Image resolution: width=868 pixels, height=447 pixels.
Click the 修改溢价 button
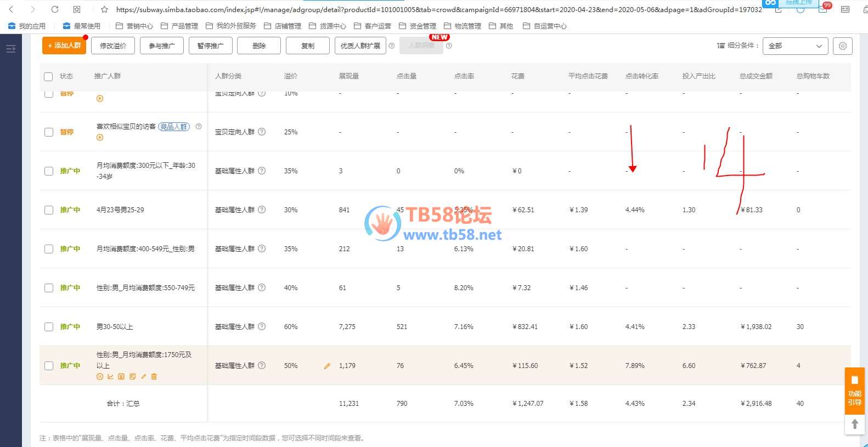(x=113, y=46)
